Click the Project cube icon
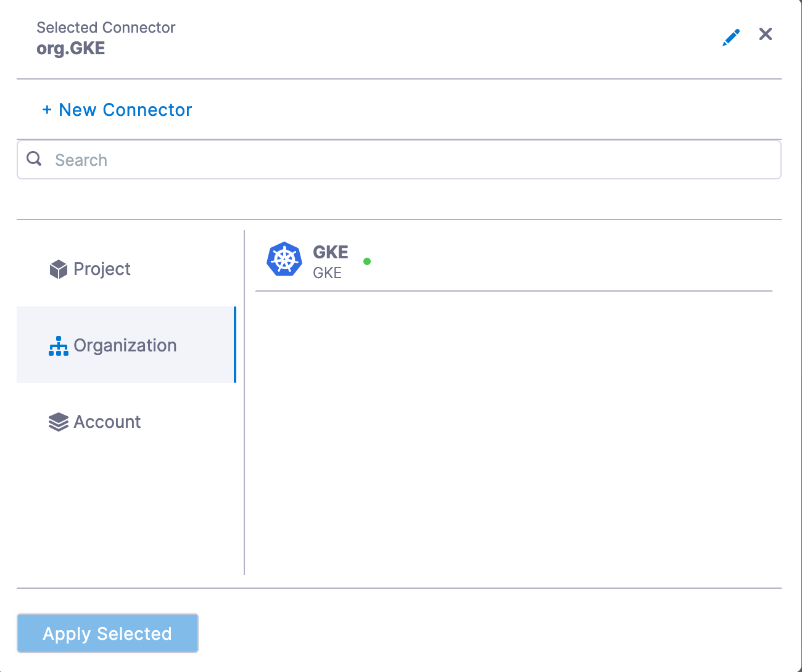802x672 pixels. pyautogui.click(x=58, y=269)
